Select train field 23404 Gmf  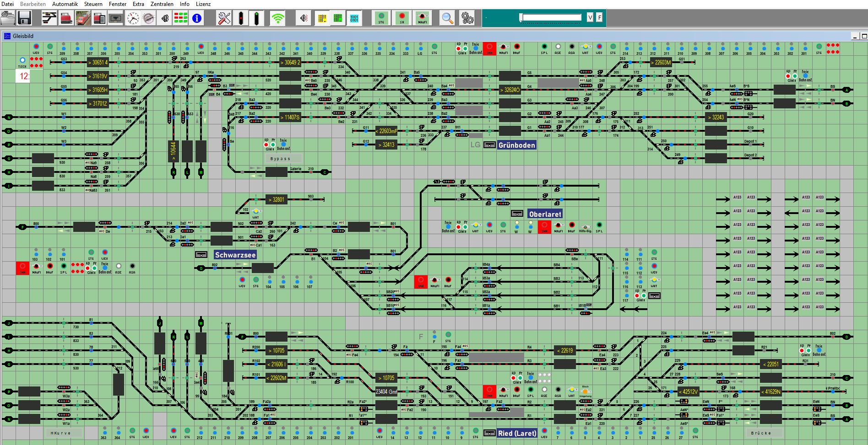pos(386,391)
